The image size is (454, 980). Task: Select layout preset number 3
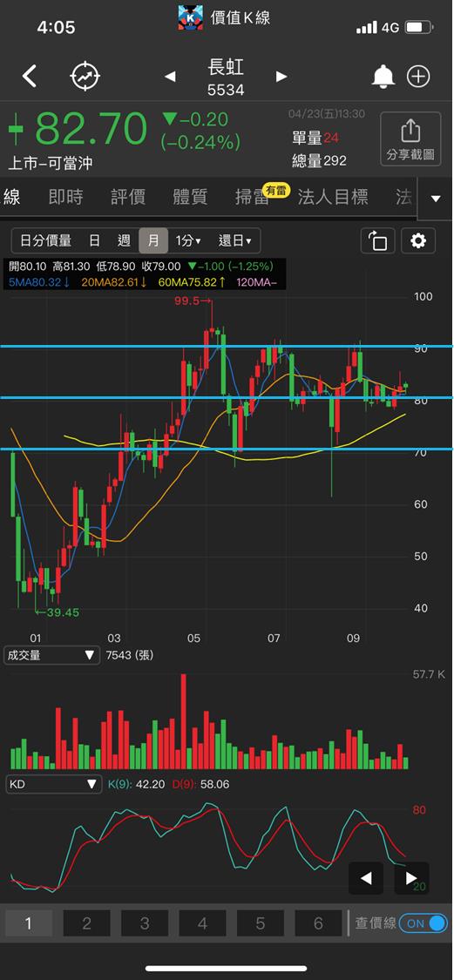pos(145,923)
